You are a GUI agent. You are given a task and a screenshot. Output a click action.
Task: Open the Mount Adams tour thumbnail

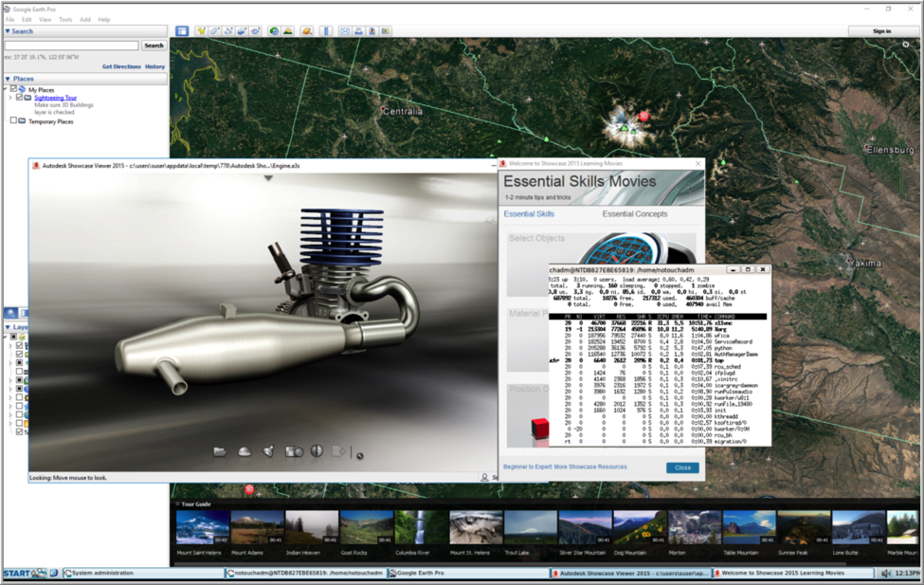(x=257, y=527)
